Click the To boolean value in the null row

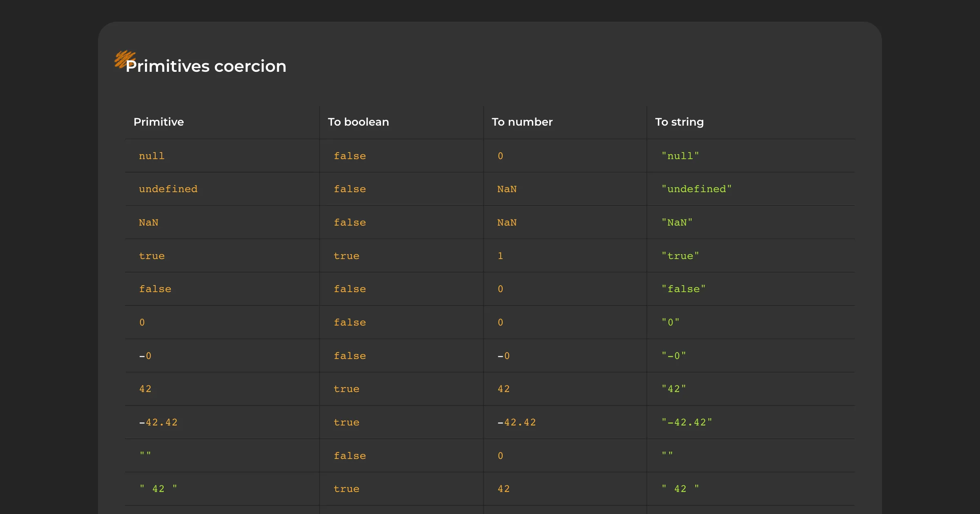350,156
